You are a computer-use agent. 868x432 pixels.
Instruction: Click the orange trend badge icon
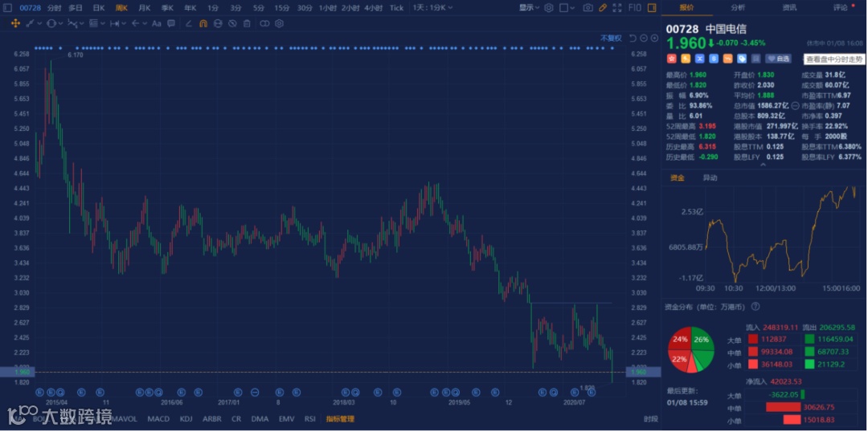click(728, 58)
